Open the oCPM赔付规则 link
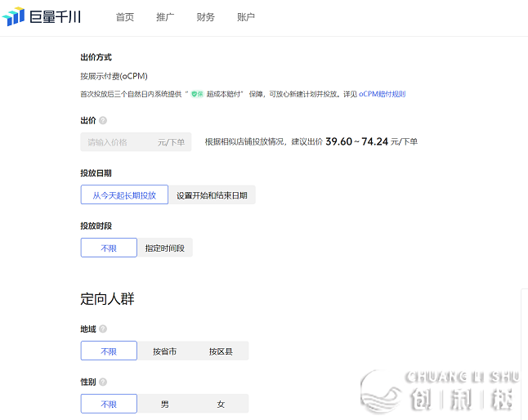The height and width of the screenshot is (420, 528). [x=382, y=95]
